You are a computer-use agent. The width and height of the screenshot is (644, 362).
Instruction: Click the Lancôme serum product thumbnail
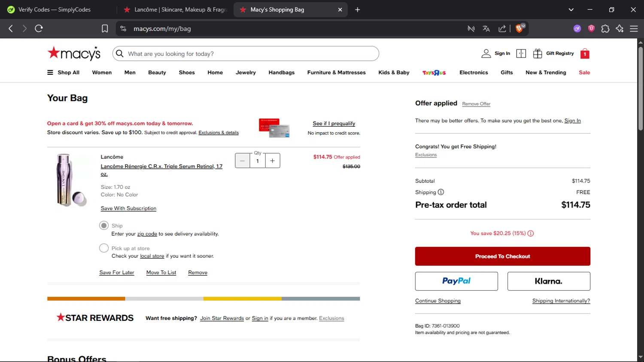[71, 180]
